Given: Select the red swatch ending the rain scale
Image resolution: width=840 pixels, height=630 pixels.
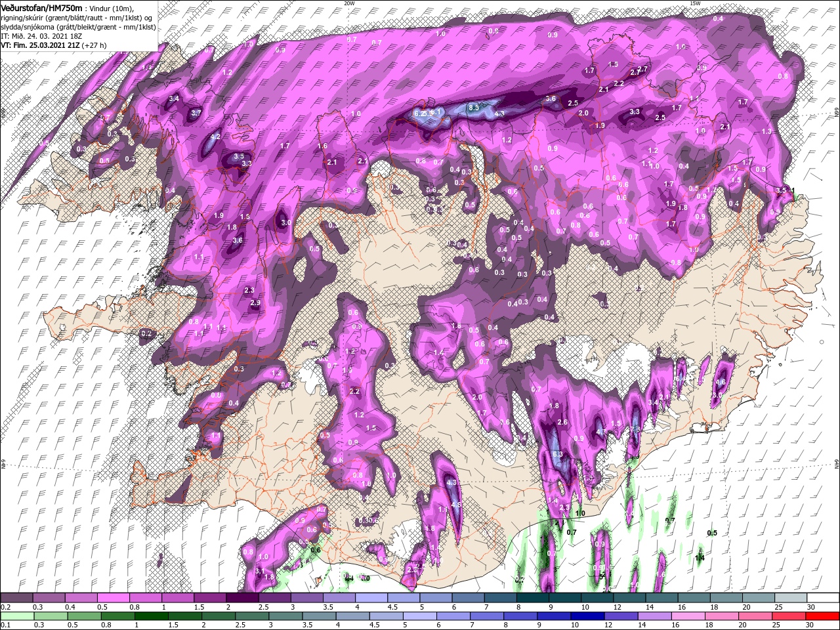Looking at the screenshot, I should click(824, 616).
